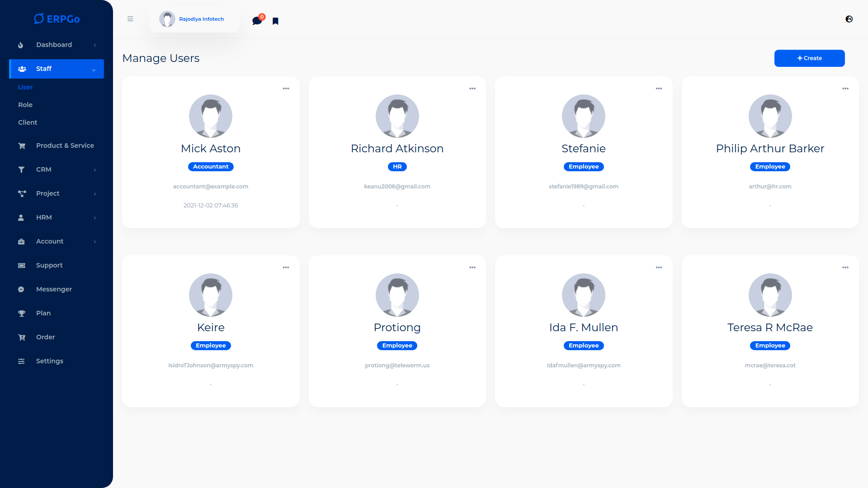Click the bookmark icon in header
This screenshot has width=868, height=488.
(275, 21)
